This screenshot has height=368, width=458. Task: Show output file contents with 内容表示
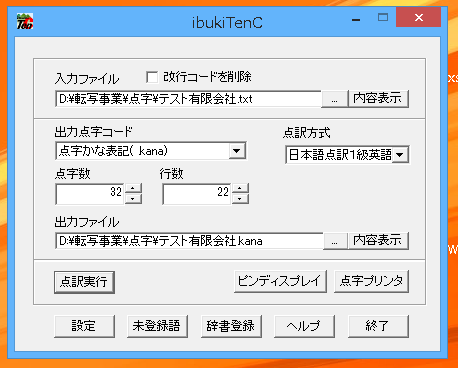378,241
